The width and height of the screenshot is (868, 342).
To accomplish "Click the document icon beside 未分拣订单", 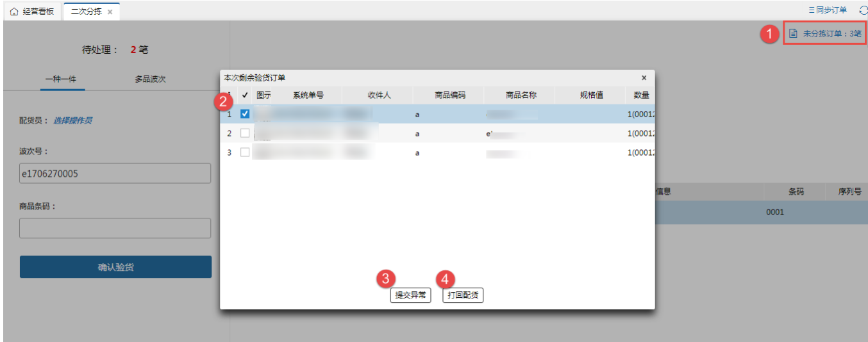I will click(x=793, y=33).
